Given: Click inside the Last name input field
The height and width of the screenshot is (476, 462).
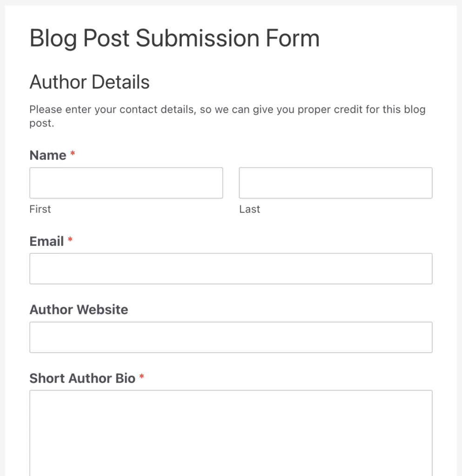Looking at the screenshot, I should (x=336, y=183).
